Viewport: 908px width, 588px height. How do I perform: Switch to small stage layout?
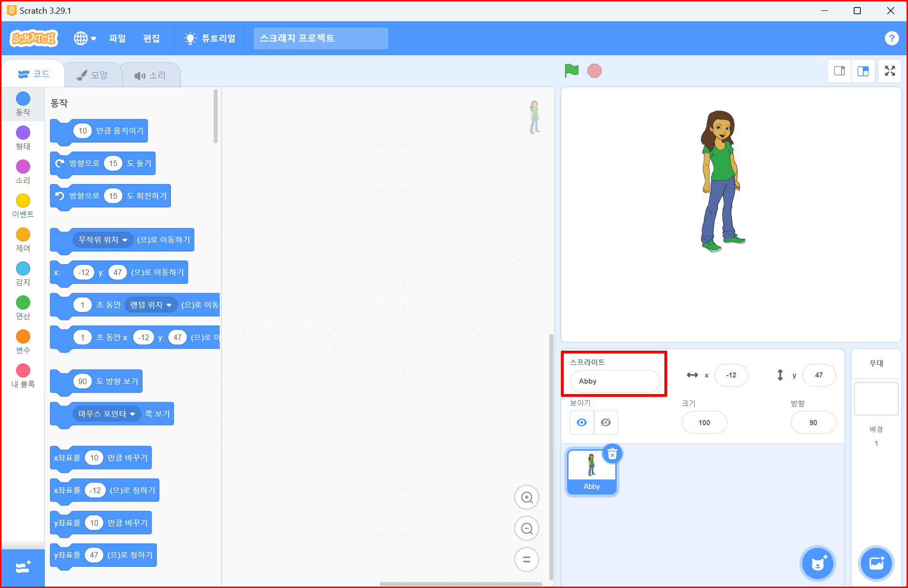click(x=840, y=71)
